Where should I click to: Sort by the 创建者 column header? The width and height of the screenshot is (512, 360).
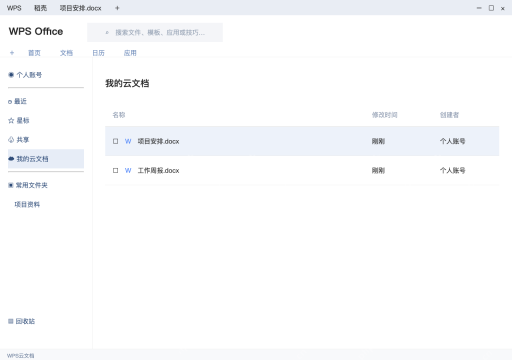[449, 115]
